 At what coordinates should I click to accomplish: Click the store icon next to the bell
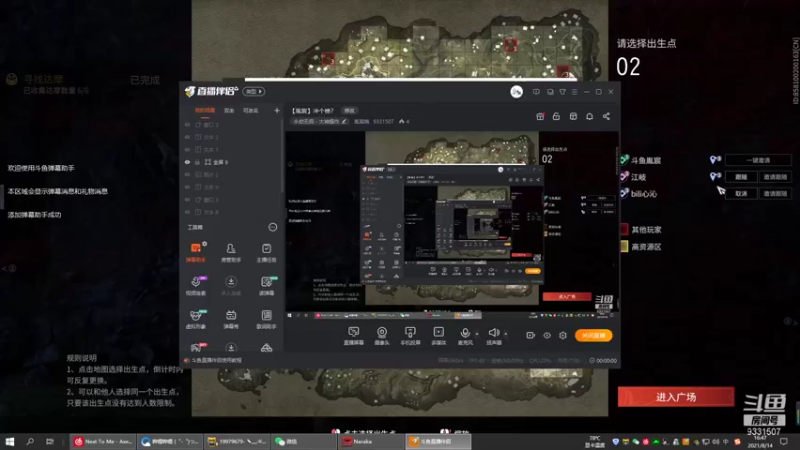[573, 116]
